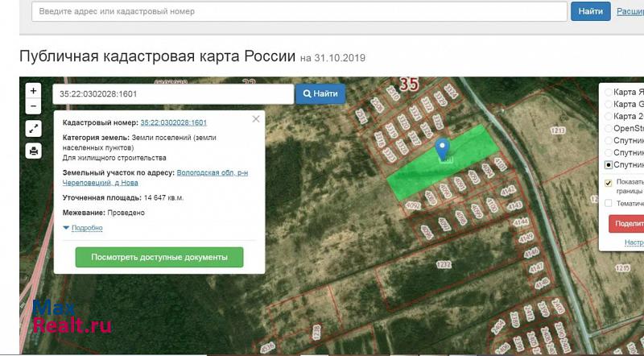Screen dimensions: 644x356
Task: Zoom in the map with plus button
Action: pos(33,91)
